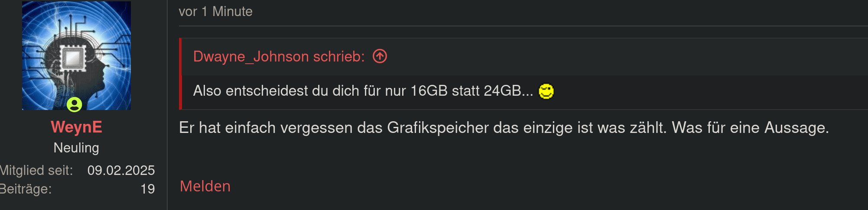Open the WeynE username profile link
Viewport: 868px width, 210px height.
(76, 127)
